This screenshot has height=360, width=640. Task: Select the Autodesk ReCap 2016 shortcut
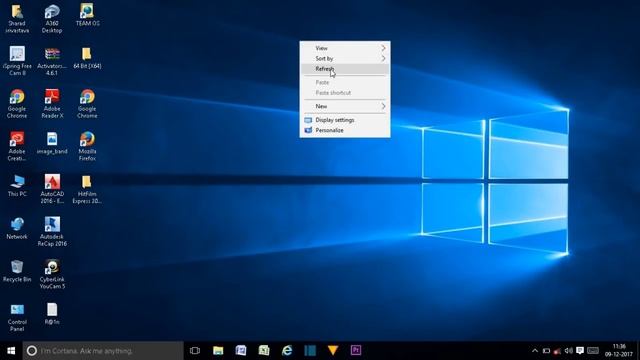(52, 231)
